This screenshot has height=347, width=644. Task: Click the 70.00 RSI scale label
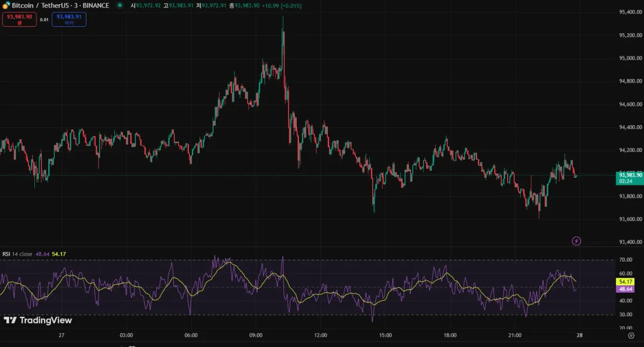[625, 260]
